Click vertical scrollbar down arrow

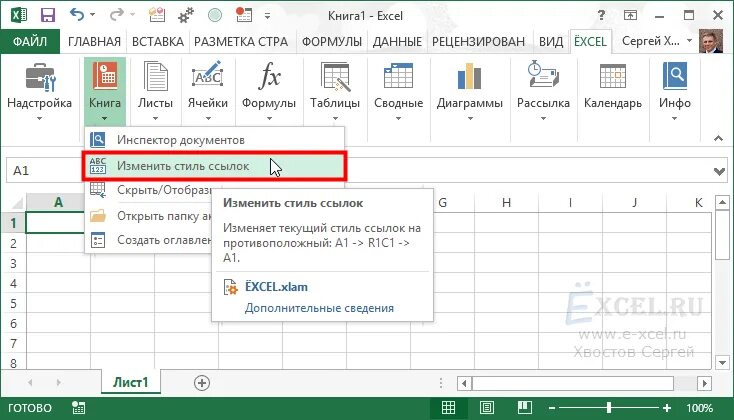click(x=722, y=362)
